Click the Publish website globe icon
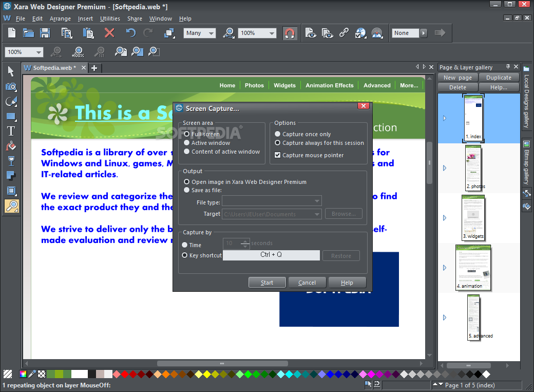534x392 pixels. click(360, 33)
